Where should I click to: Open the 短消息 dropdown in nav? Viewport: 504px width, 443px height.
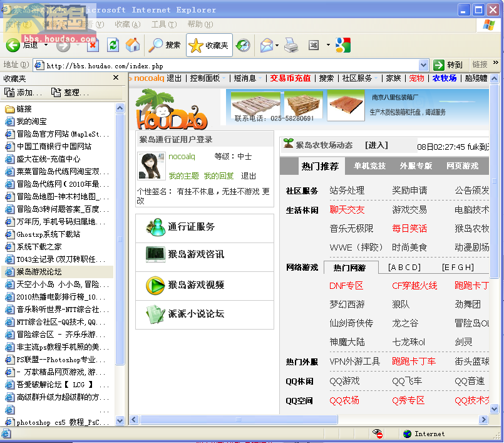pyautogui.click(x=260, y=78)
